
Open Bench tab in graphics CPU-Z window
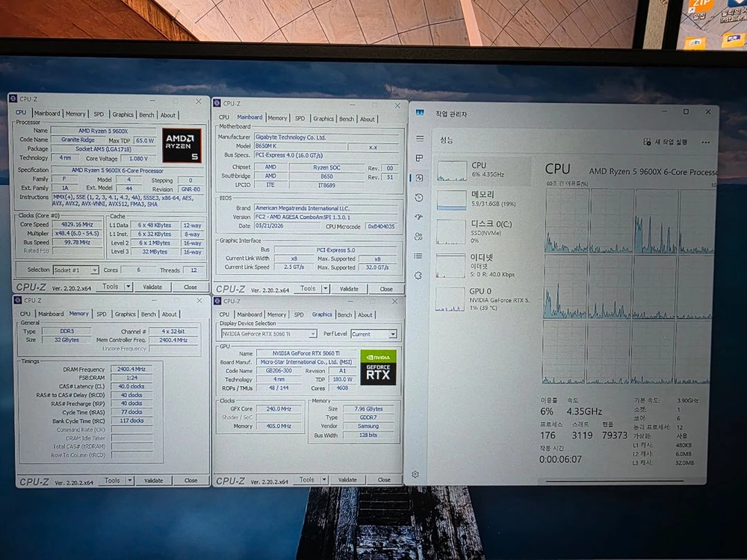(344, 315)
